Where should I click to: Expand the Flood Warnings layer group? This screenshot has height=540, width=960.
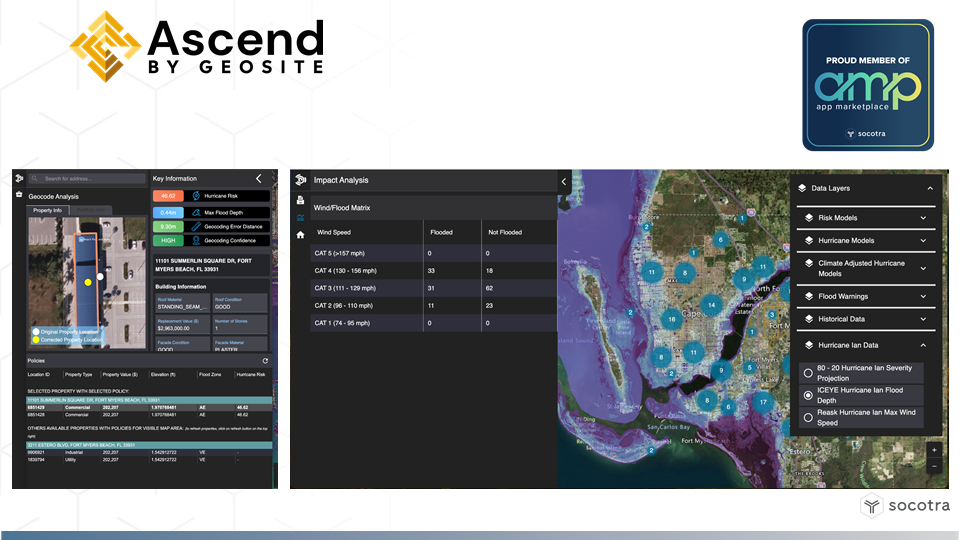coord(923,296)
